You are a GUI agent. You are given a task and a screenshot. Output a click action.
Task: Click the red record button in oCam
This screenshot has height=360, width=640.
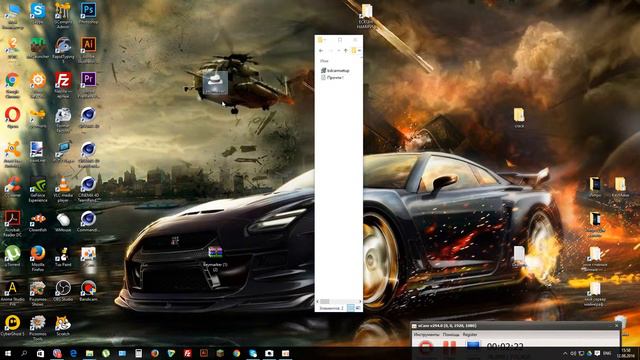click(x=426, y=346)
